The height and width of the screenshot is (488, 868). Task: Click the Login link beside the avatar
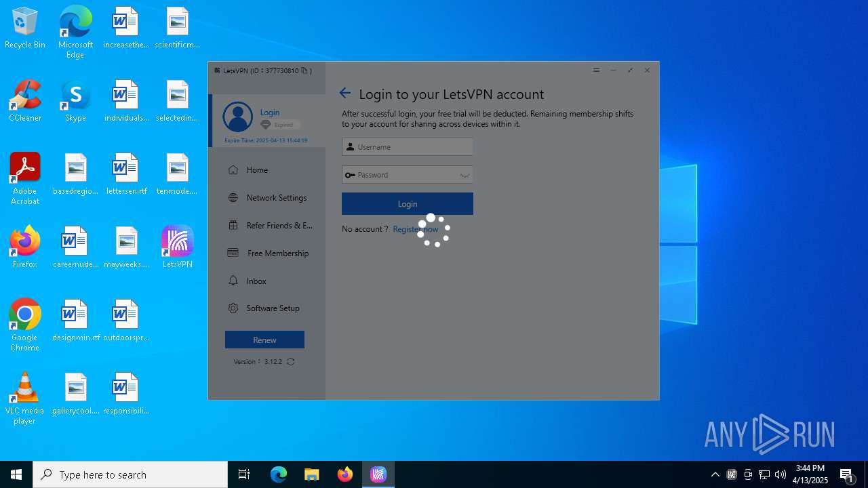(x=270, y=113)
